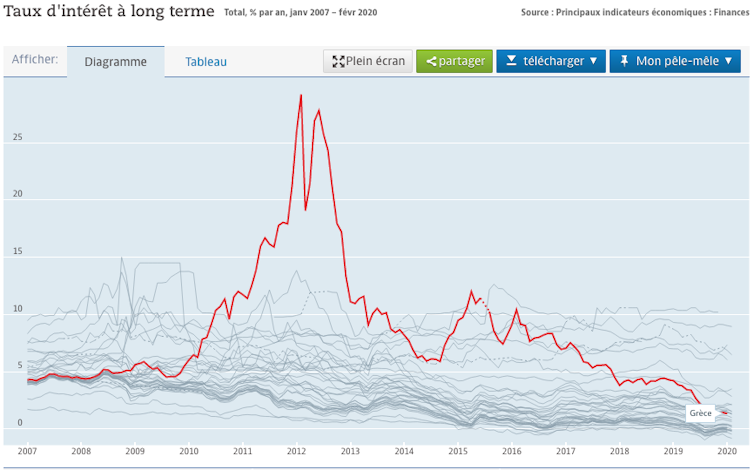This screenshot has width=754, height=470.
Task: Click the Grèce label on the chart
Action: [x=700, y=413]
